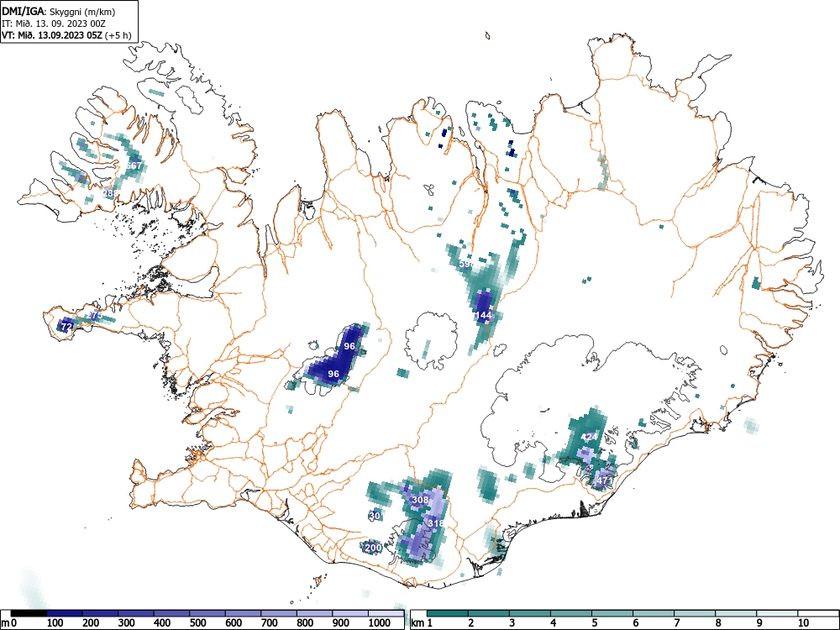Click the '318' visibility value in the south
Viewport: 840px width, 630px height.
tap(436, 522)
